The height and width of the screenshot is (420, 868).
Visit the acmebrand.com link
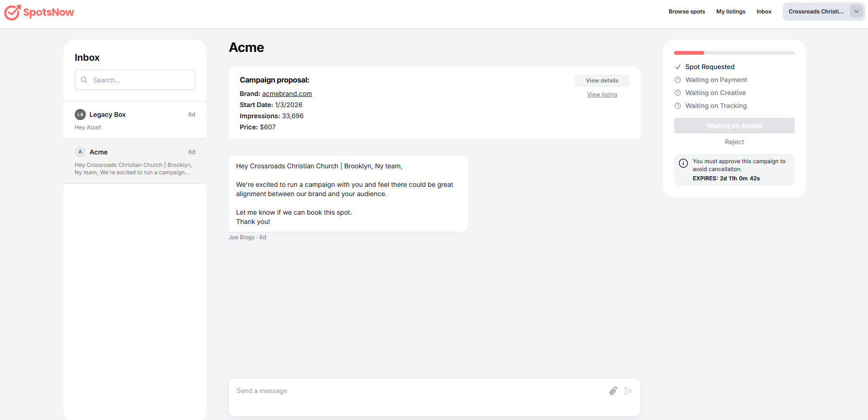[x=287, y=94]
